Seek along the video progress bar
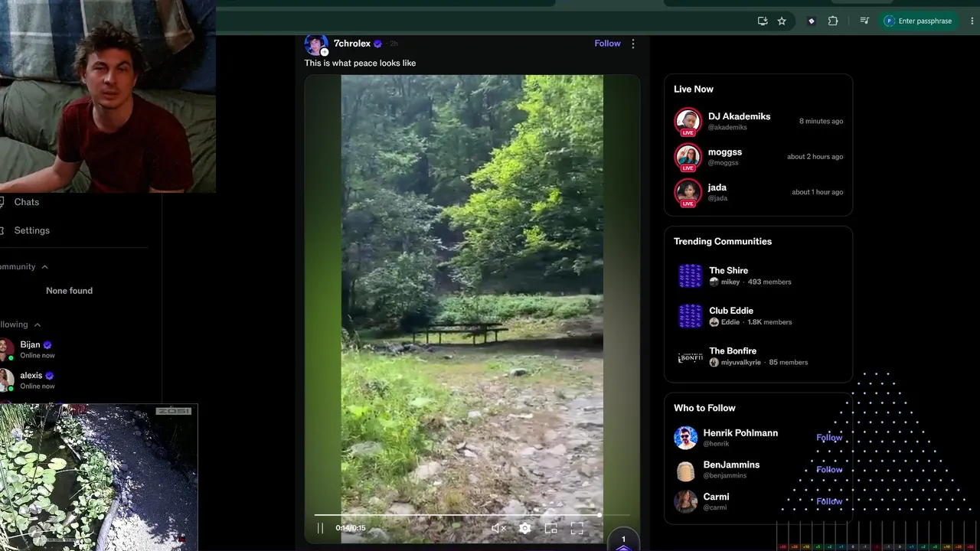The image size is (980, 551). click(x=472, y=515)
